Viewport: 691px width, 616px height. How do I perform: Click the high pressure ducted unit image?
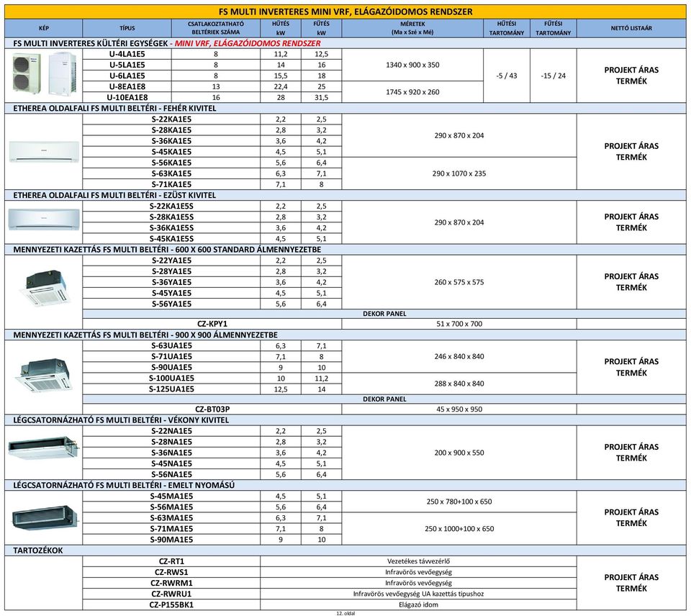click(x=45, y=517)
